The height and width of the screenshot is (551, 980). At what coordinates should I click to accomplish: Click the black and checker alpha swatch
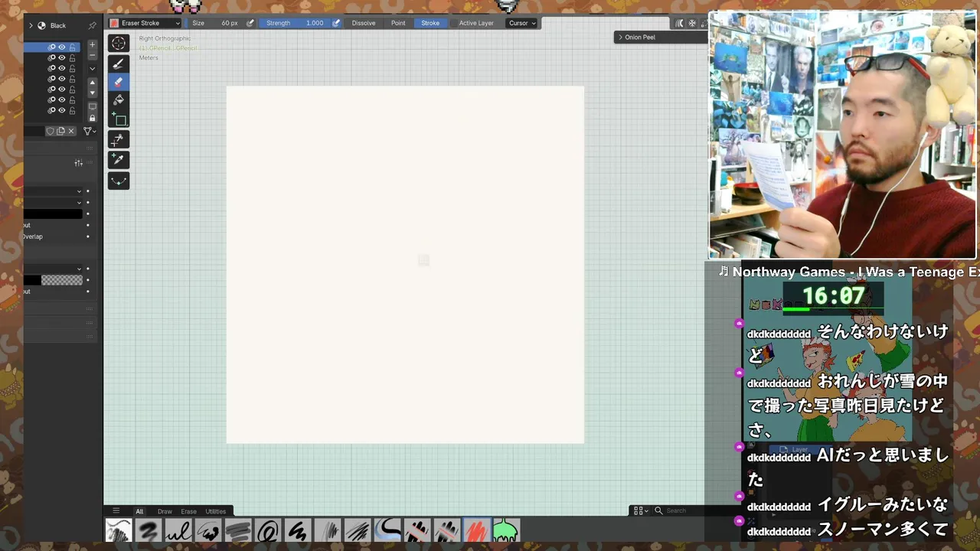(52, 280)
